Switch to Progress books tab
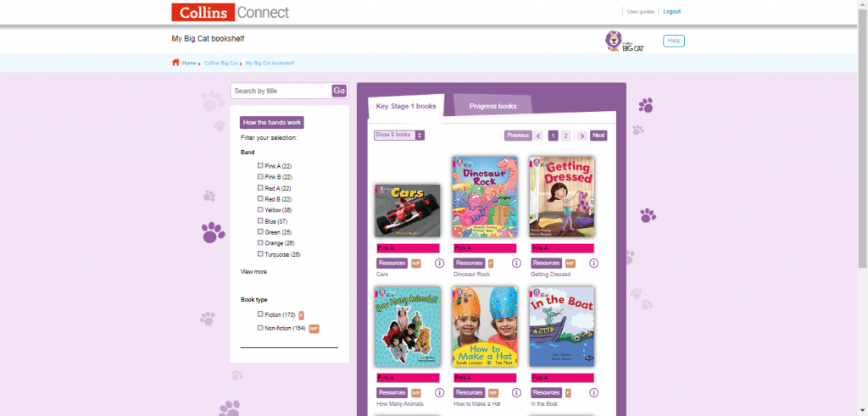Image resolution: width=868 pixels, height=416 pixels. click(492, 106)
